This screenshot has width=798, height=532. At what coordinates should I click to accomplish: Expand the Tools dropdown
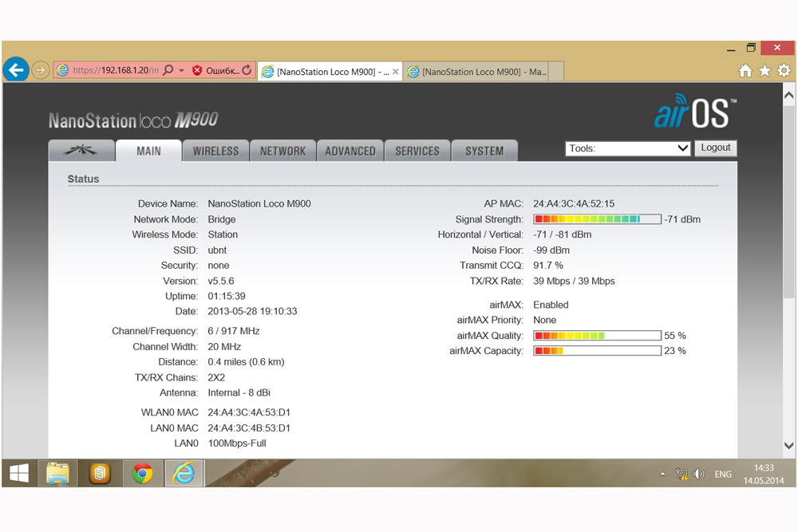[627, 148]
